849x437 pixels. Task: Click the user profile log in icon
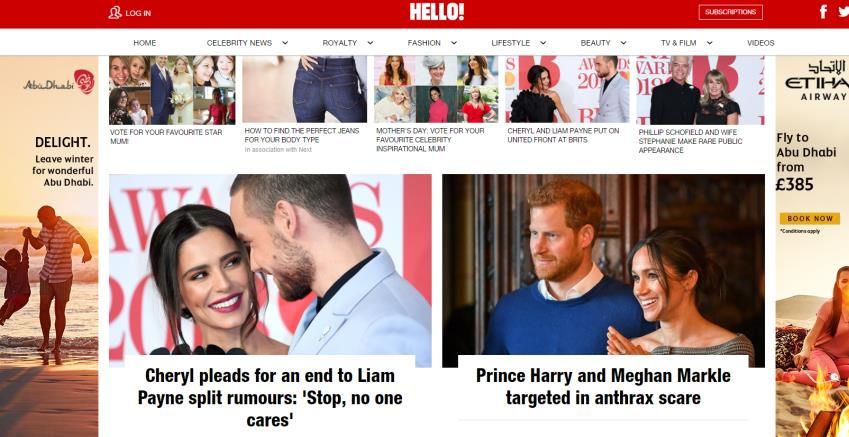[115, 12]
